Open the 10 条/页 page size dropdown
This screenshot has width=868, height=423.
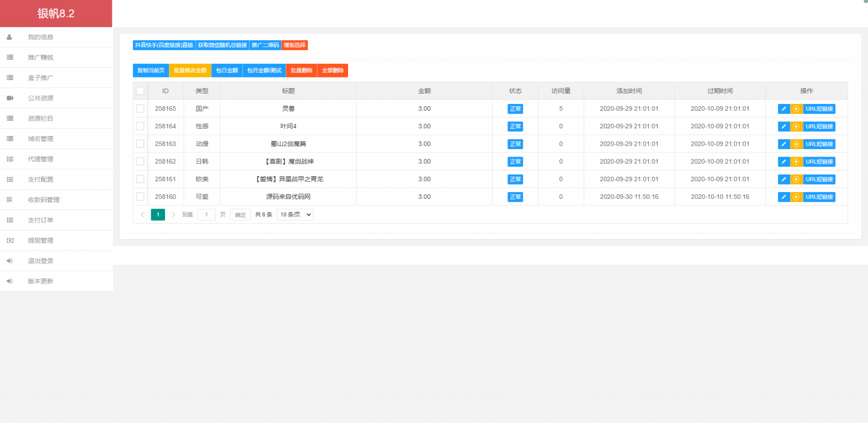294,214
